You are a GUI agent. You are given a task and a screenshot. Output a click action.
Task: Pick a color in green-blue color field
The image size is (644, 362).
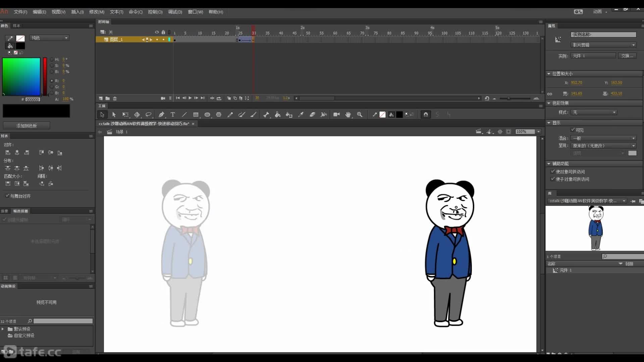(x=21, y=77)
